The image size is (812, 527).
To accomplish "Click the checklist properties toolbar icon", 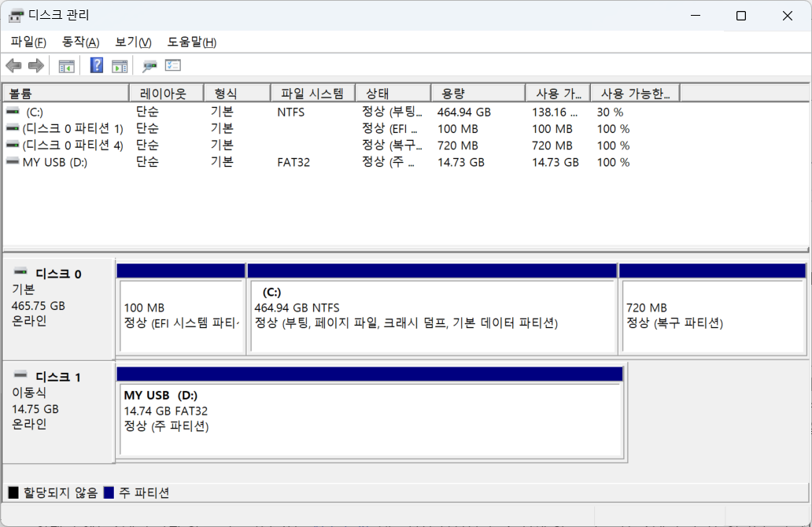I will click(x=172, y=65).
